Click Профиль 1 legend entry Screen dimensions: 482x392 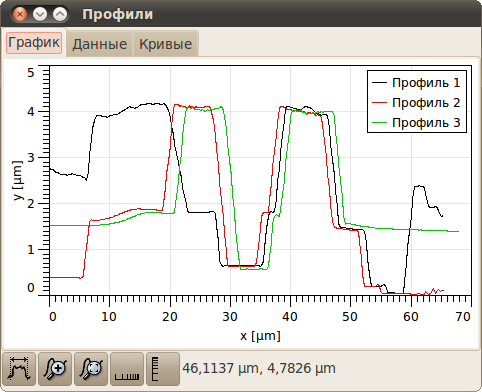417,83
